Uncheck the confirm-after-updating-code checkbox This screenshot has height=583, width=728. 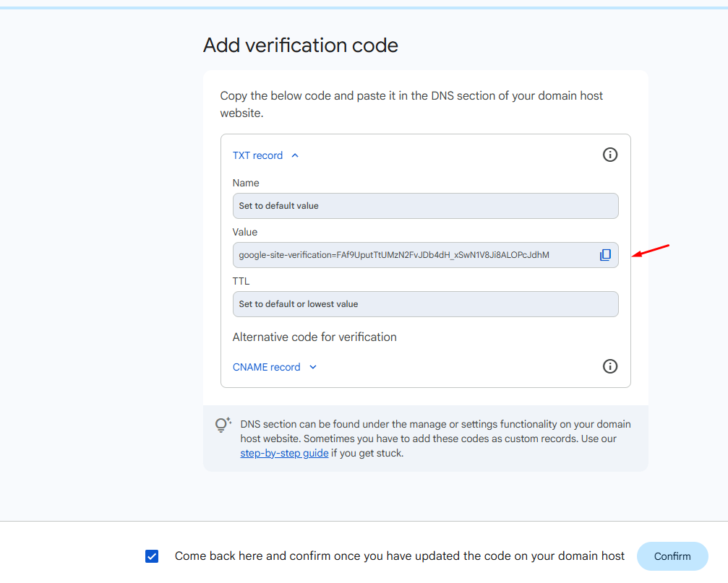152,556
